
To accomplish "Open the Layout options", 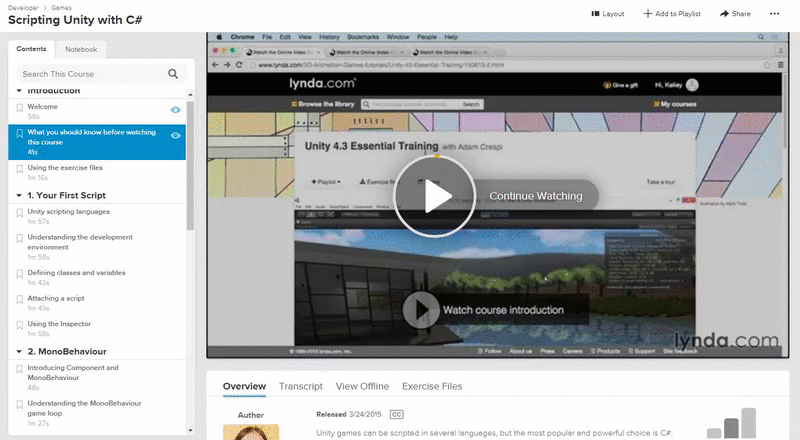I will pyautogui.click(x=608, y=14).
